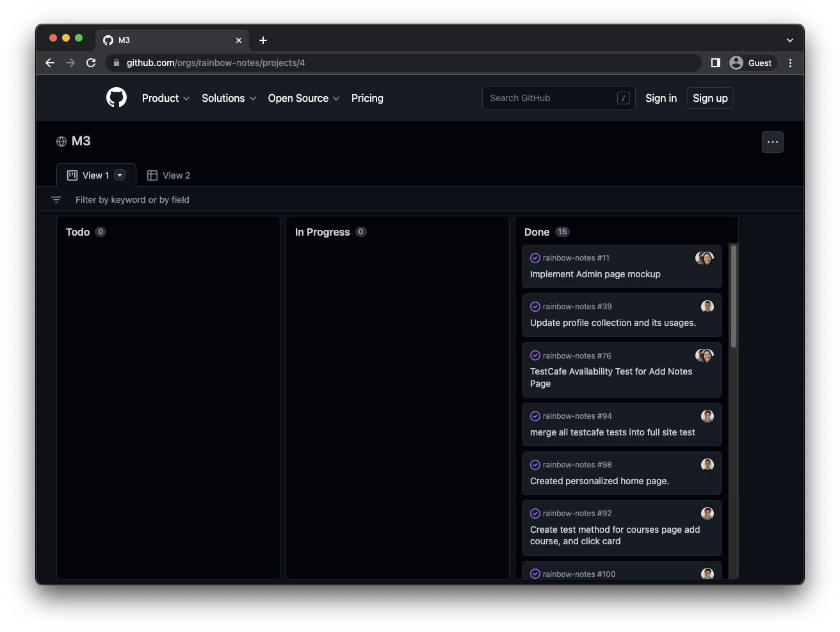The image size is (840, 632).
Task: Click the closed-issue icon for rainbow-notes #92
Action: point(535,514)
